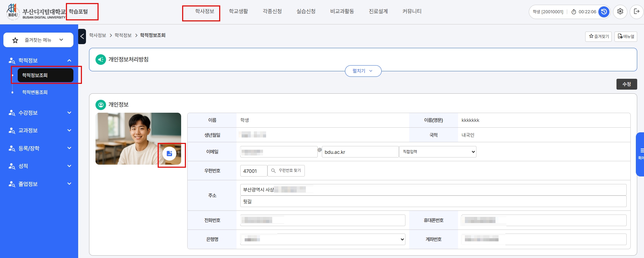Expand the 펼치기 privacy policy section

point(363,71)
